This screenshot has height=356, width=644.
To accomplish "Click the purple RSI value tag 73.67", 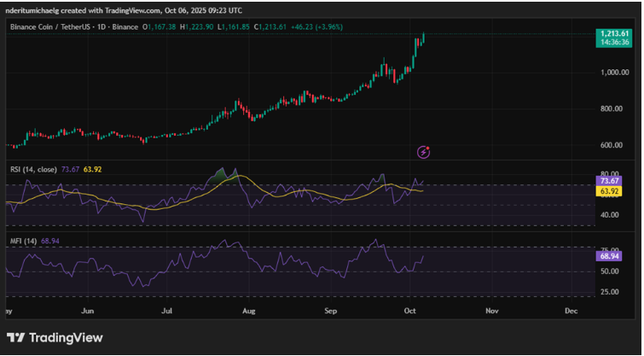I will tap(609, 181).
